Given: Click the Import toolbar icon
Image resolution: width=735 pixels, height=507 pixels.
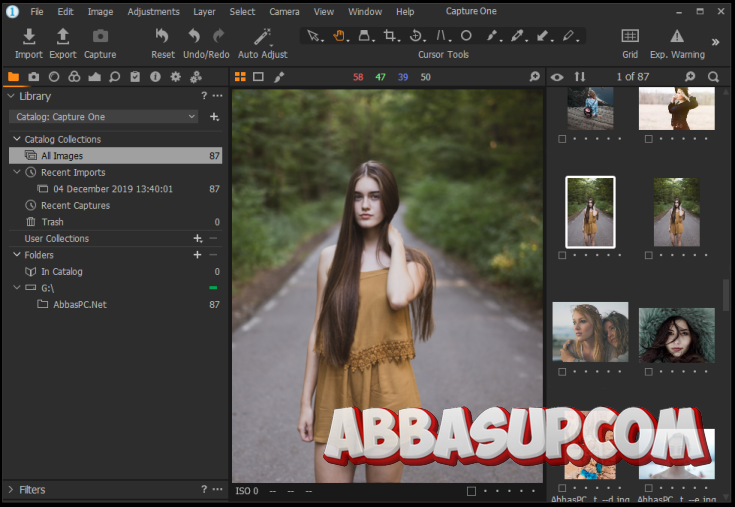Looking at the screenshot, I should tap(28, 37).
